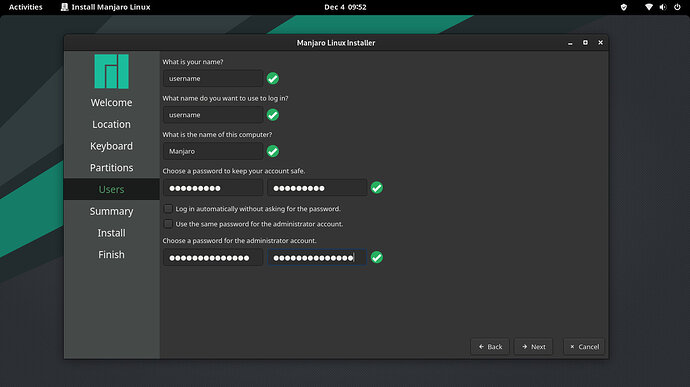690x387 pixels.
Task: Open the volume speaker indicator
Action: click(x=663, y=7)
